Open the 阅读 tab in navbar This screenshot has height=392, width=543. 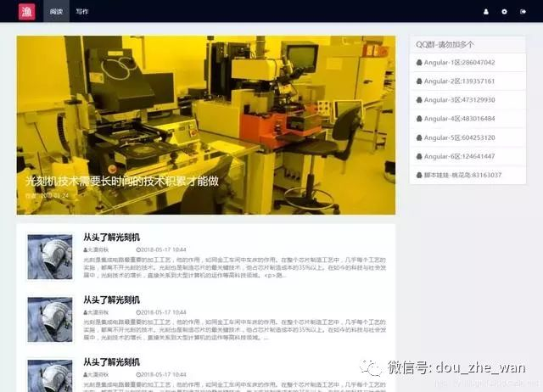click(x=56, y=11)
